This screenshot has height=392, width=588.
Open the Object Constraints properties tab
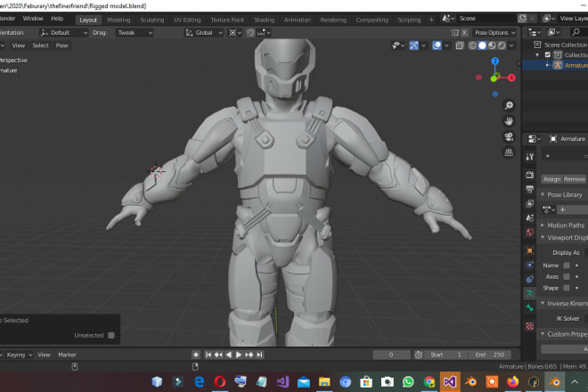pyautogui.click(x=529, y=279)
